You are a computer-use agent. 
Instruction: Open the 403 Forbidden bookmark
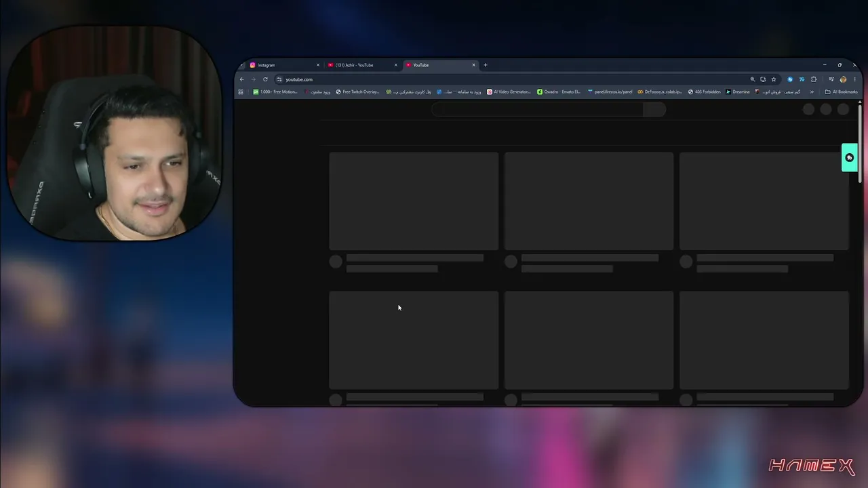click(705, 92)
